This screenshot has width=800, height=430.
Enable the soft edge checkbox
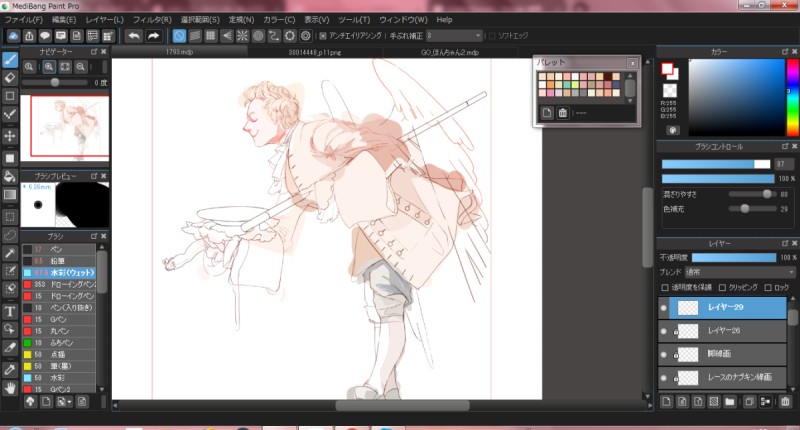492,36
